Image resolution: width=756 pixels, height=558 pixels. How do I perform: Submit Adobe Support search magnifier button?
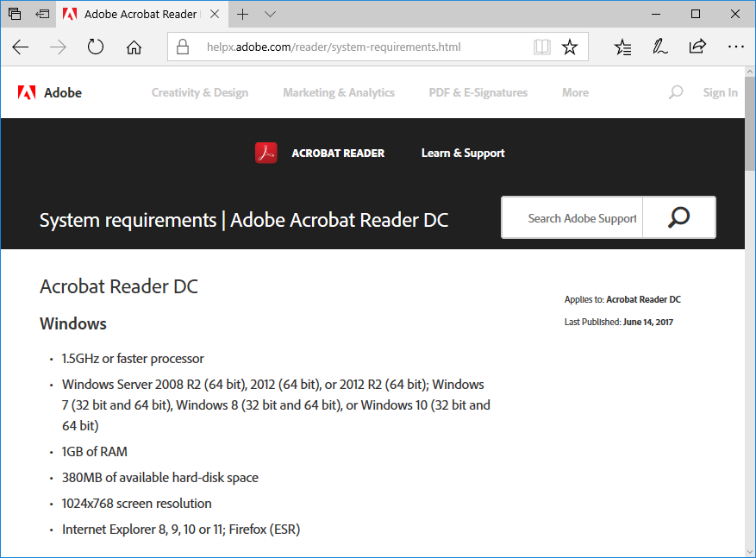point(679,217)
